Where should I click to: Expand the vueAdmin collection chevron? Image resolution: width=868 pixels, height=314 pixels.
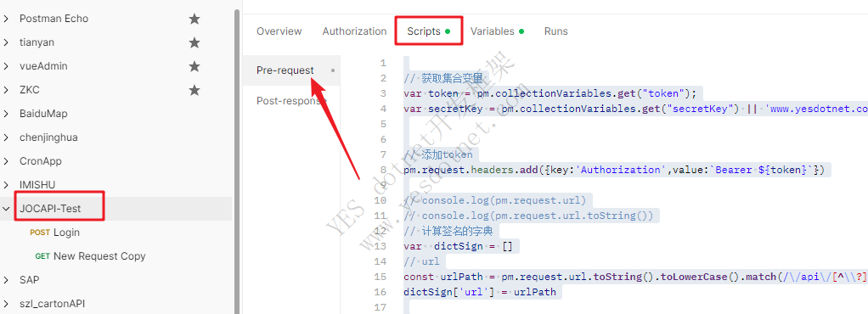pyautogui.click(x=6, y=66)
